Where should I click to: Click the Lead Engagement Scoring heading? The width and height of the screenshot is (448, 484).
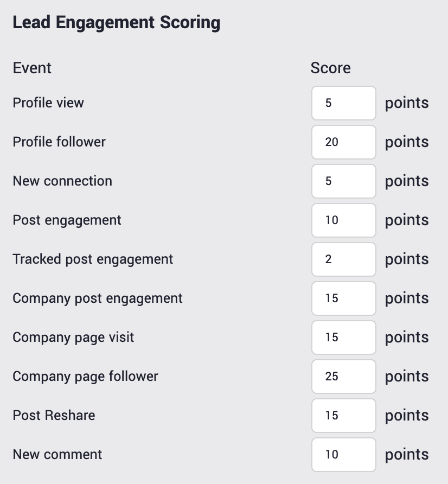point(116,23)
